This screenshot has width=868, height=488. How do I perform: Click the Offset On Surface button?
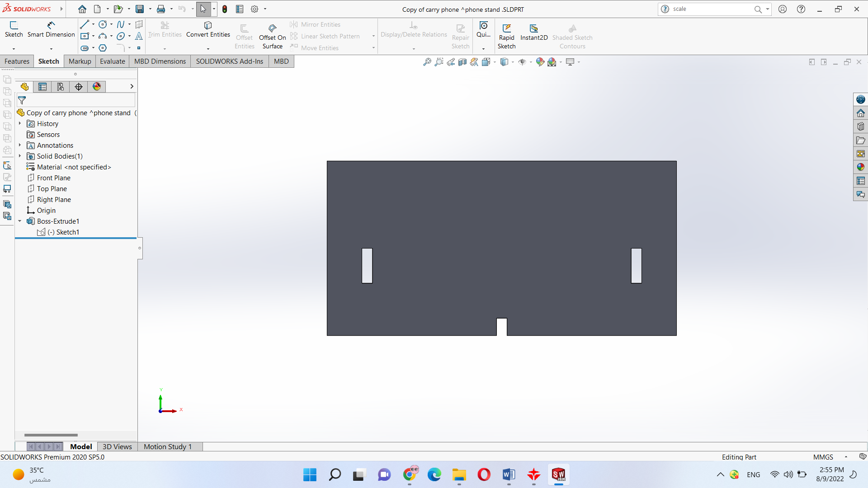(272, 37)
